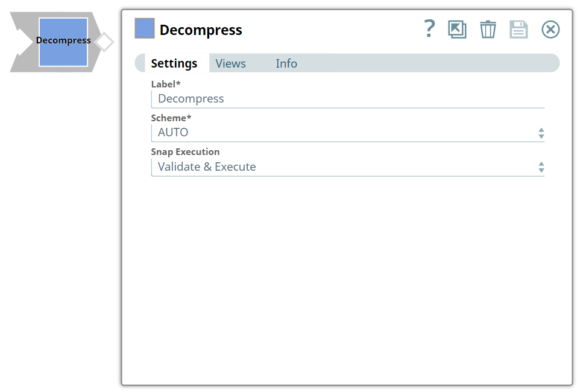Click the pop-out window icon

(x=457, y=30)
